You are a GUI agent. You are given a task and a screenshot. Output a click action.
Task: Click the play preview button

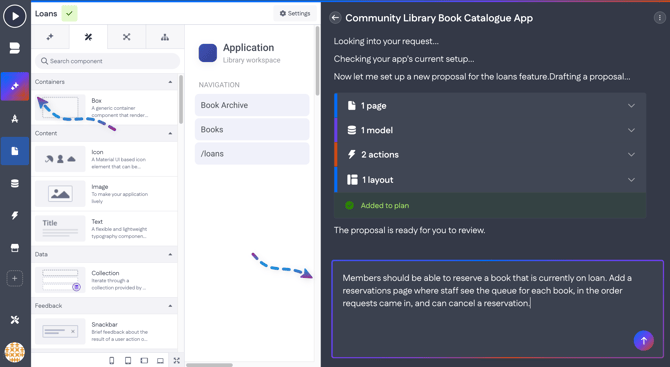(x=15, y=16)
